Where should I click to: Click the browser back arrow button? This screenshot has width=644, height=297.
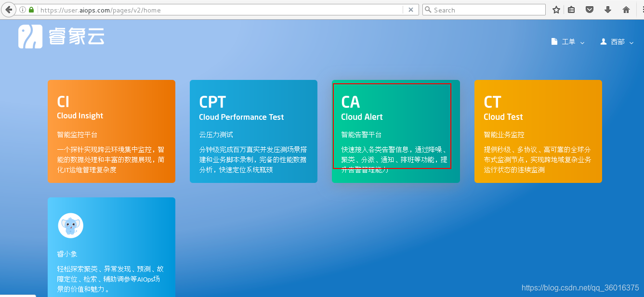pyautogui.click(x=8, y=10)
